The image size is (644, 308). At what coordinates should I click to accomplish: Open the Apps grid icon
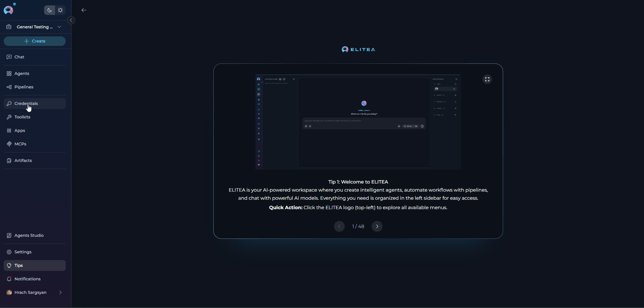click(9, 131)
